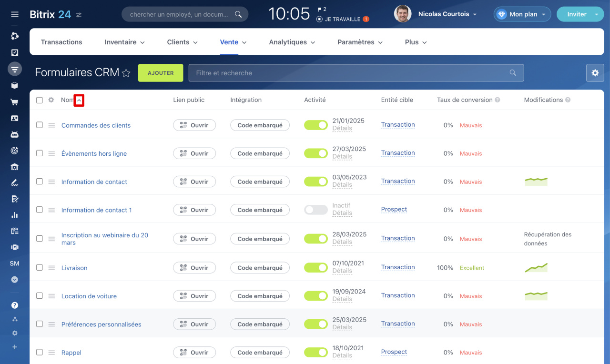The width and height of the screenshot is (610, 364).
Task: Click the search magnifier in global search
Action: 238,14
